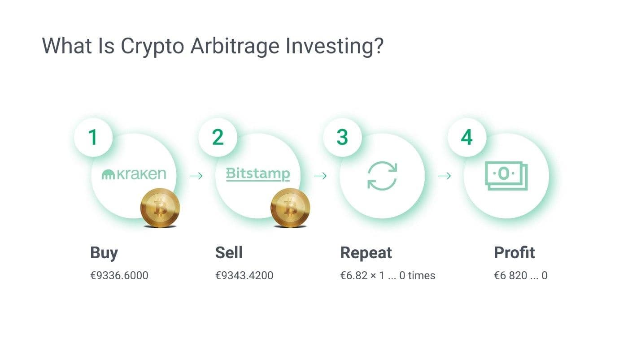Screen dimensions: 641x364
Task: Click the Repeat label
Action: click(x=366, y=252)
